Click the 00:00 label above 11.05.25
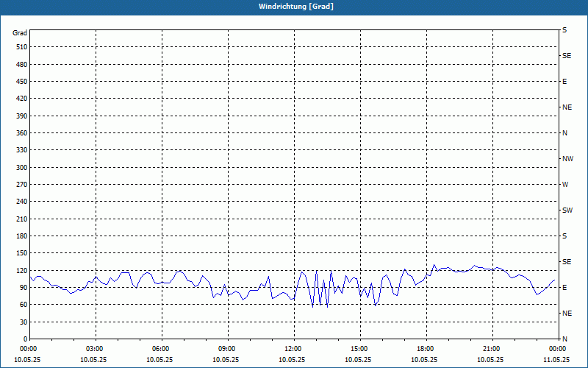Screen dimensions: 588x368 tap(558, 349)
